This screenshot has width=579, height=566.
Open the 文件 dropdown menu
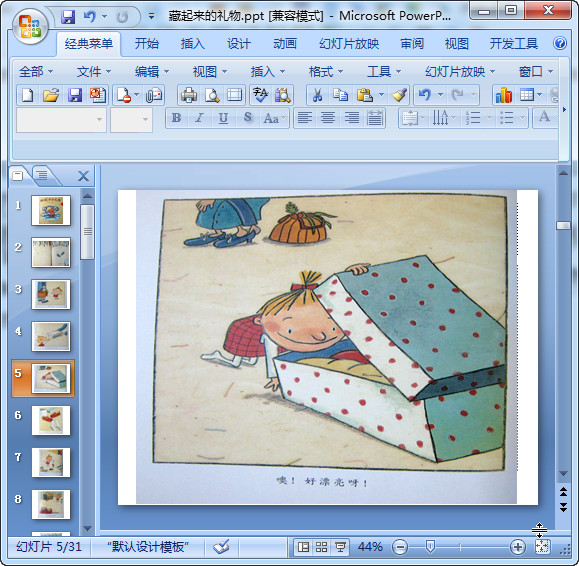(x=94, y=71)
